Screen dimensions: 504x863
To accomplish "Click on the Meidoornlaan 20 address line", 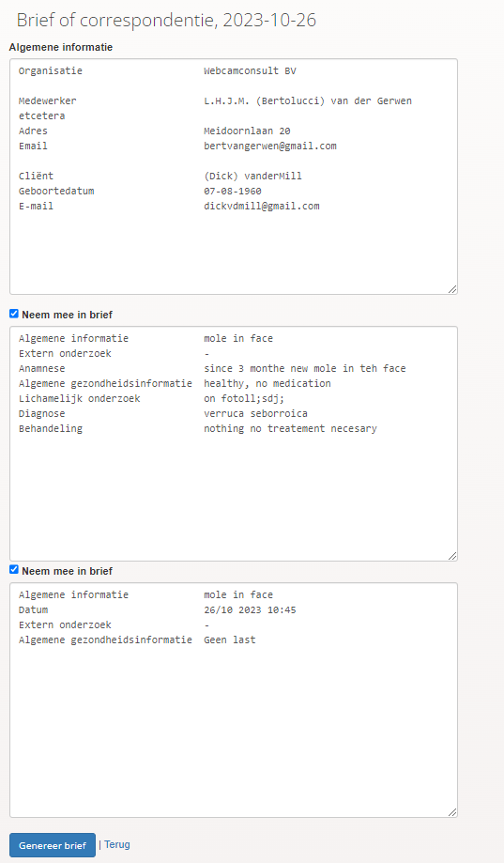I will point(247,131).
